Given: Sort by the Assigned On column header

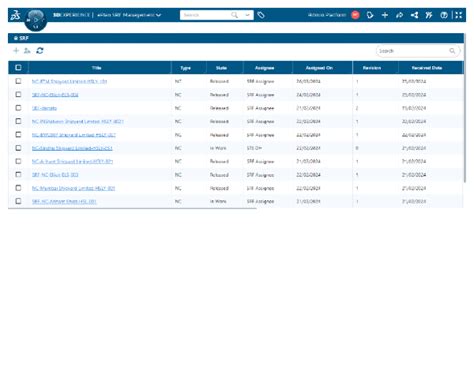Looking at the screenshot, I should [x=319, y=68].
